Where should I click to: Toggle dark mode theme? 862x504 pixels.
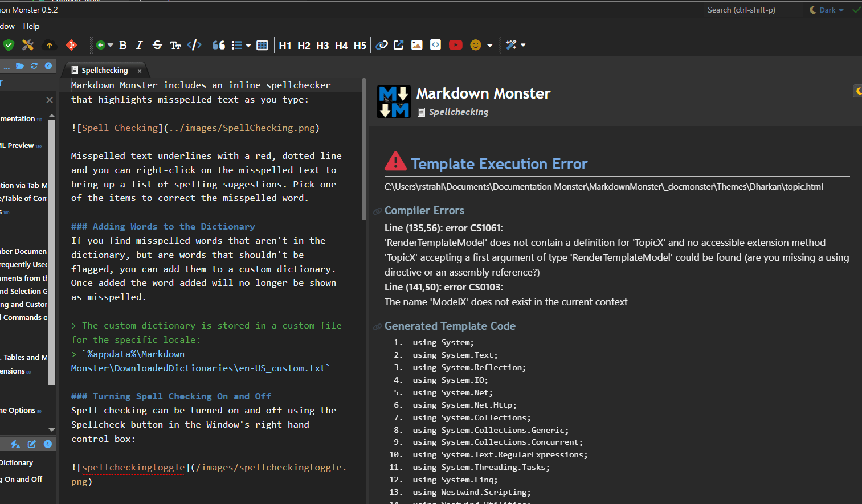tap(824, 10)
